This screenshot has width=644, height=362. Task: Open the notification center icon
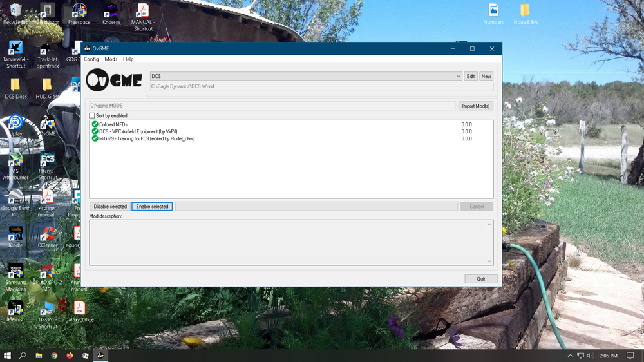[x=630, y=356]
